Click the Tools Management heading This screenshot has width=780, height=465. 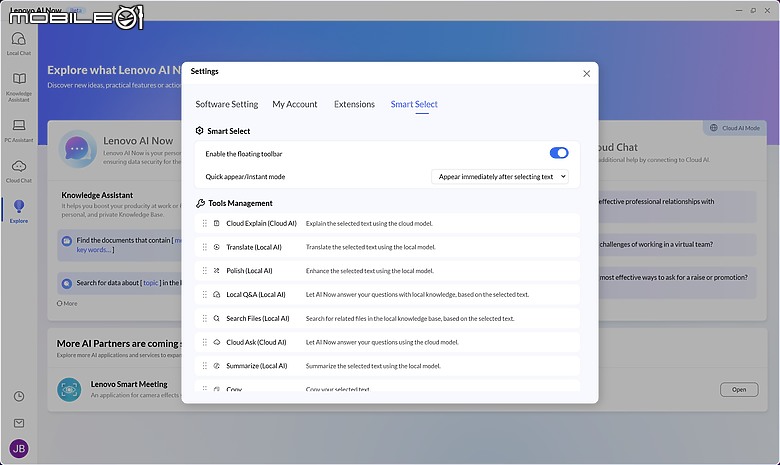pyautogui.click(x=240, y=203)
